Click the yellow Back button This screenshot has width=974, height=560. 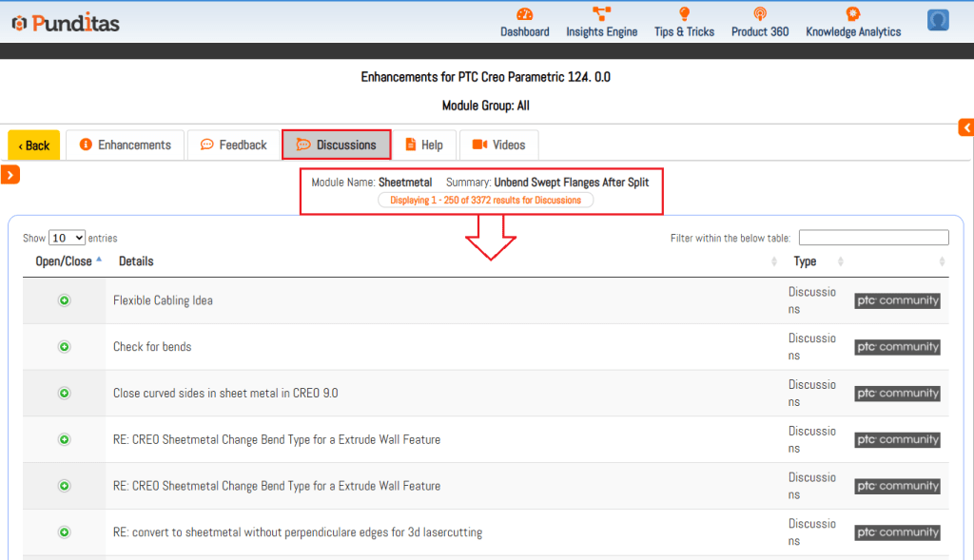(34, 145)
